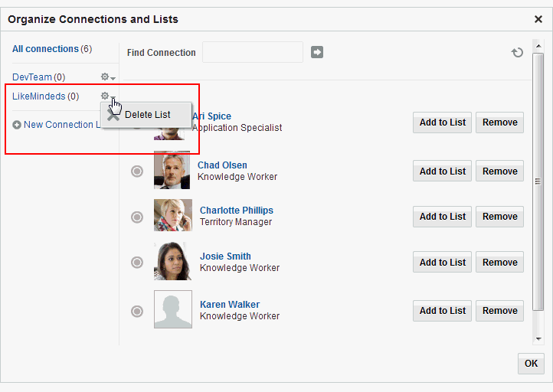
Task: Open LikeMindeds list gear actions menu
Action: tap(108, 96)
